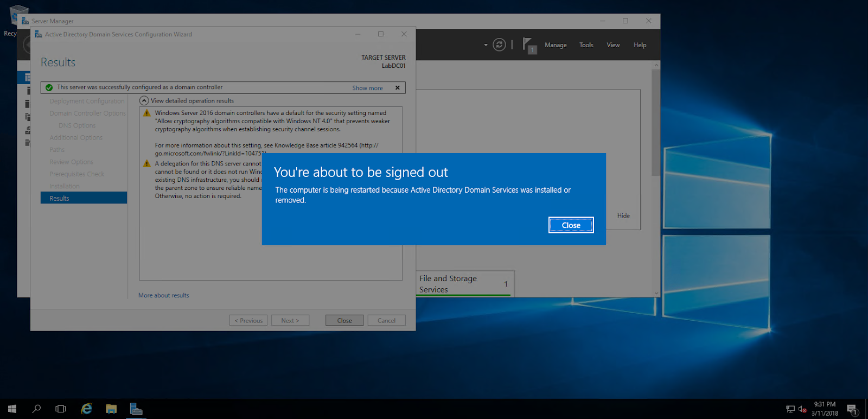Select the Results step in the sidebar

84,198
